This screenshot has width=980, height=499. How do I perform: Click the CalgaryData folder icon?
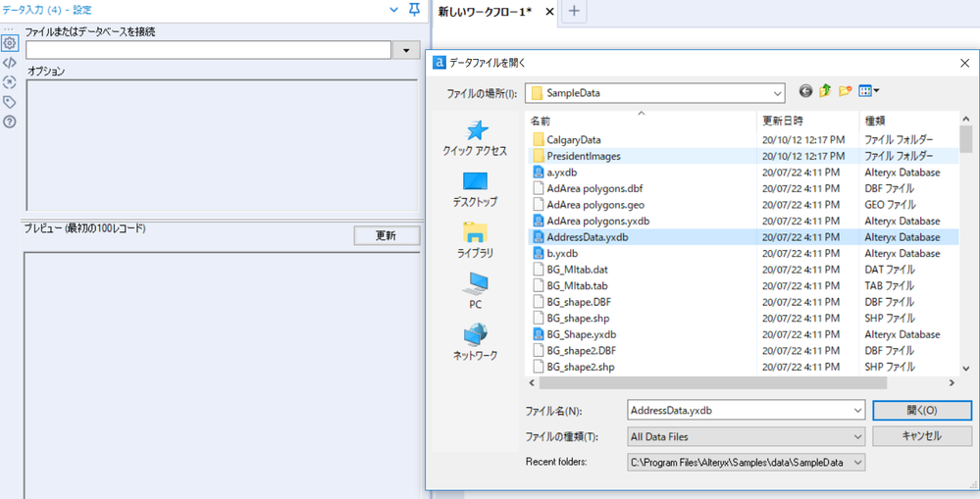539,140
